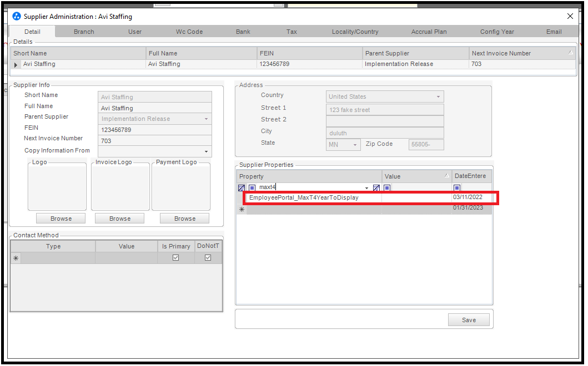Select the Detail tab
The image size is (588, 366).
click(32, 32)
